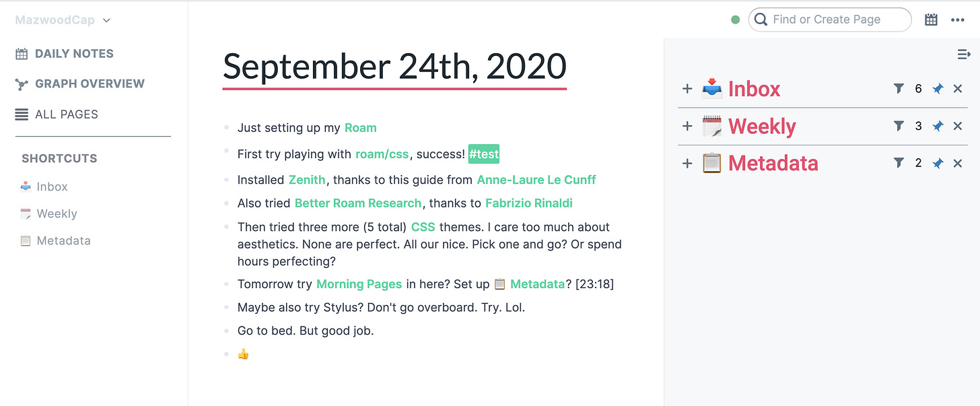The width and height of the screenshot is (980, 406).
Task: Click the Find or Create Page field
Action: 835,20
